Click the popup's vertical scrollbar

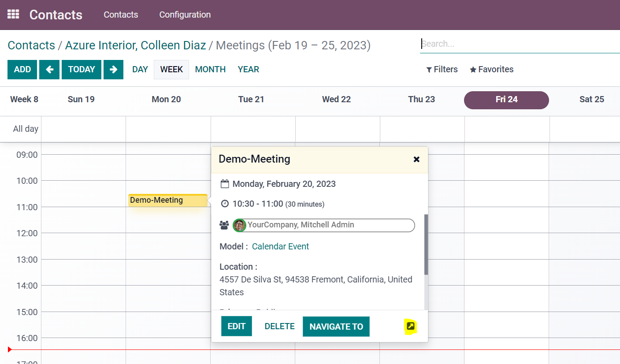tap(426, 245)
